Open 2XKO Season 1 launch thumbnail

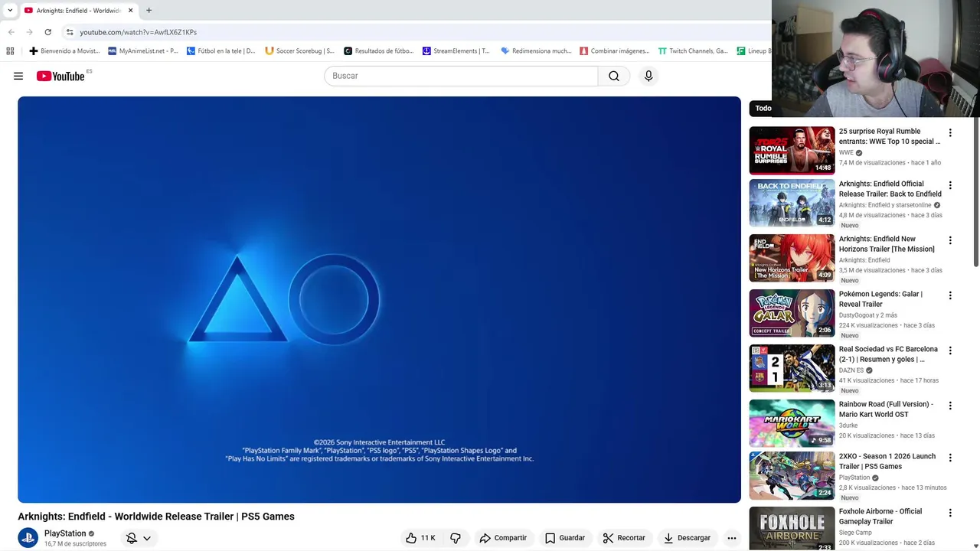pyautogui.click(x=792, y=475)
